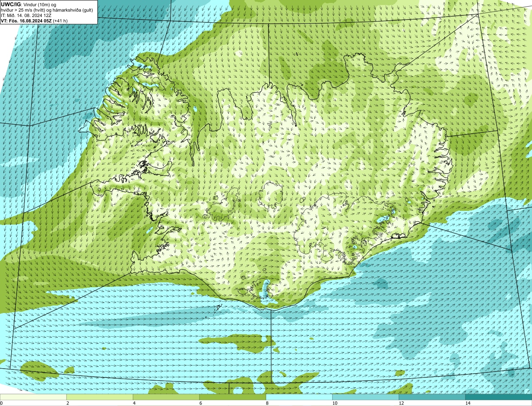Click the legend label '0'

(1, 403)
